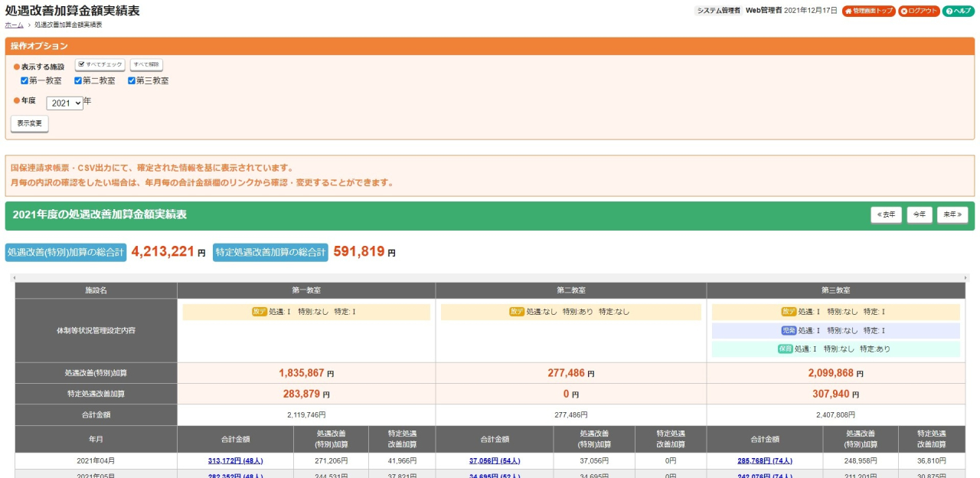
Task: Click the 放デ badge in 第一教室 column
Action: click(260, 312)
